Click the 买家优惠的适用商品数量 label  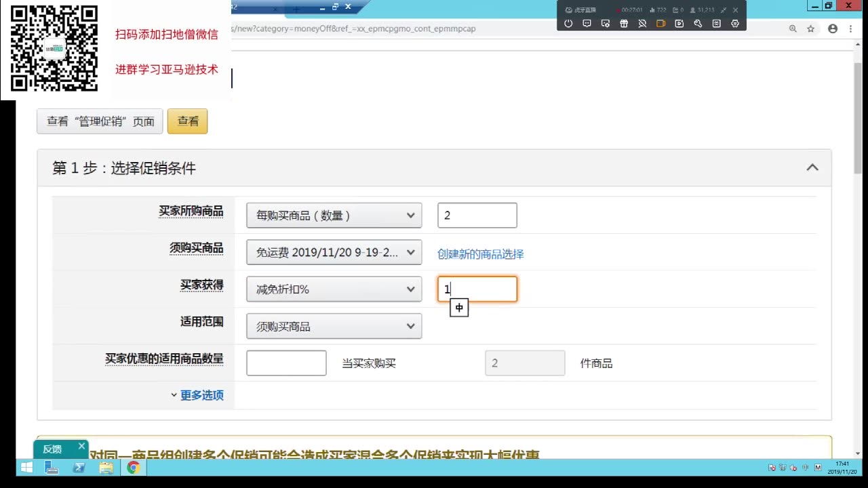(164, 359)
